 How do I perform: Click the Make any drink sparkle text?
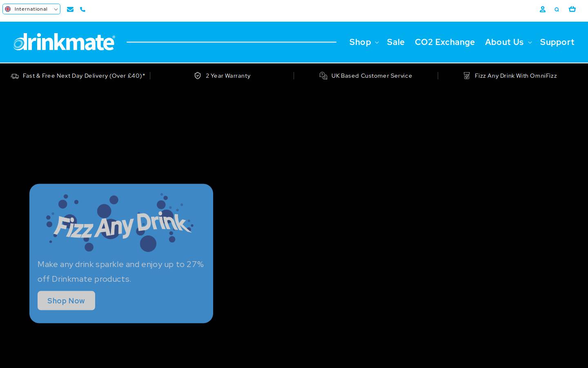click(x=120, y=272)
